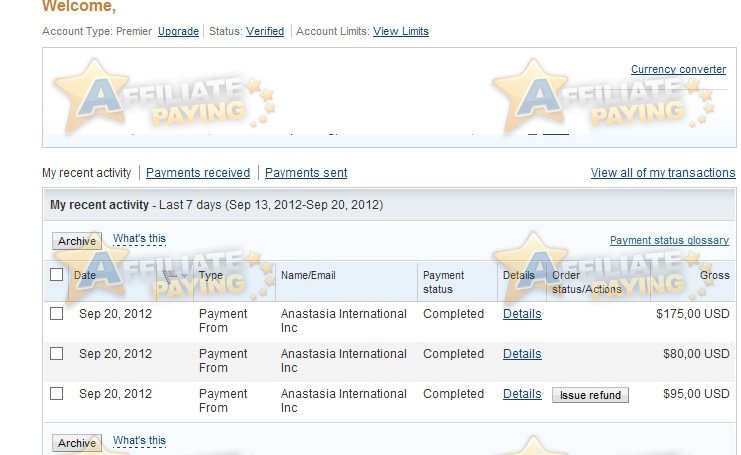Open Details for $95,00 USD payment
Viewport: 741px width, 455px height.
click(522, 394)
